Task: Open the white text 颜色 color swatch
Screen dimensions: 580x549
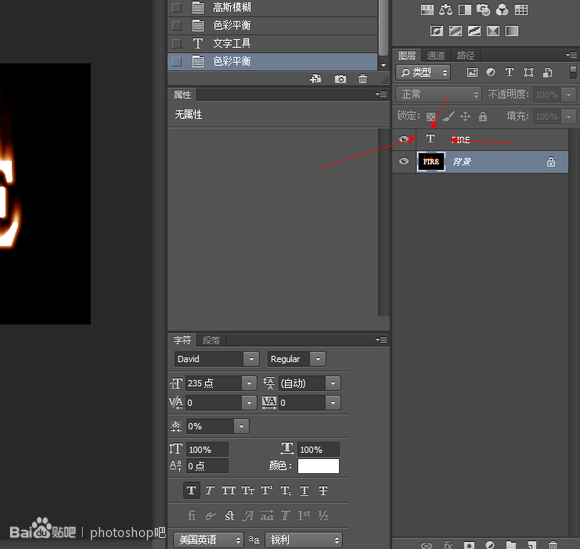Action: [318, 466]
